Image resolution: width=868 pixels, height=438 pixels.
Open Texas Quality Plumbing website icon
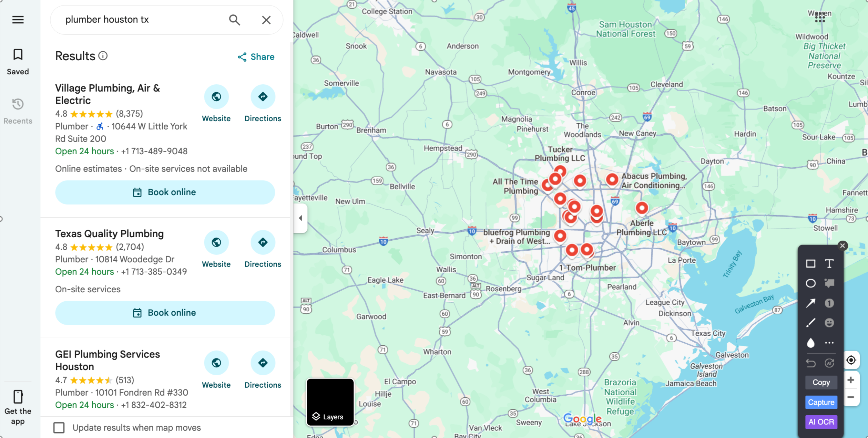click(216, 242)
